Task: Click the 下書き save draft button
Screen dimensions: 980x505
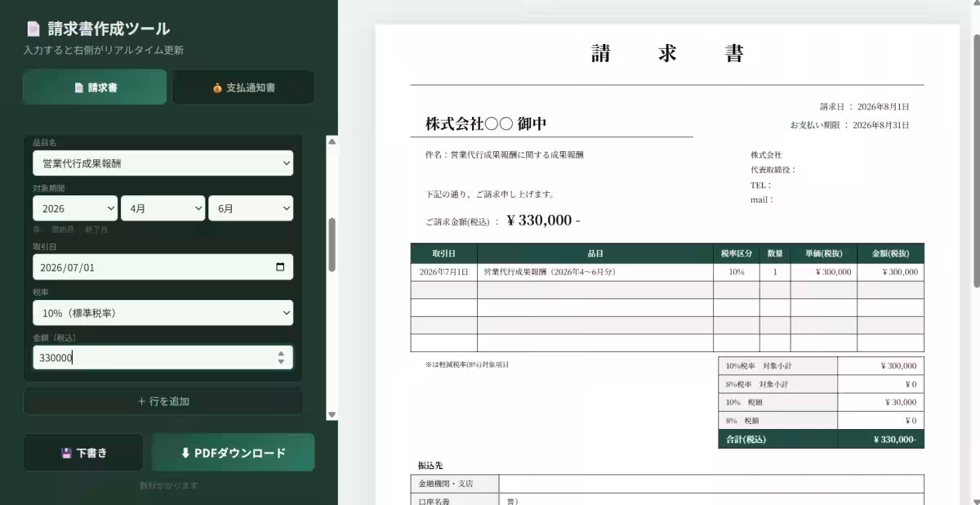Action: [x=83, y=453]
